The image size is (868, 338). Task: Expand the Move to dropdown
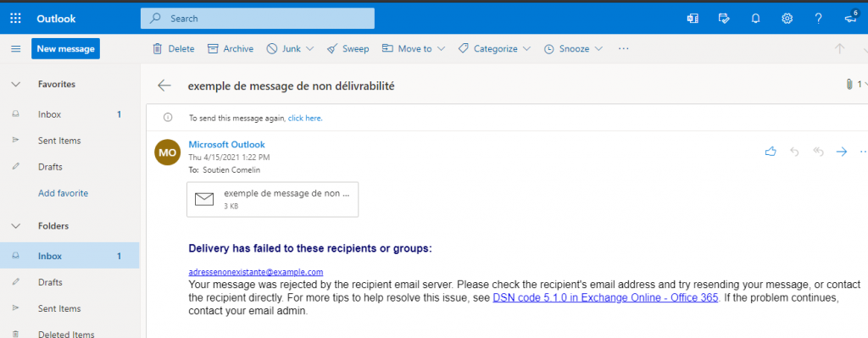click(441, 48)
